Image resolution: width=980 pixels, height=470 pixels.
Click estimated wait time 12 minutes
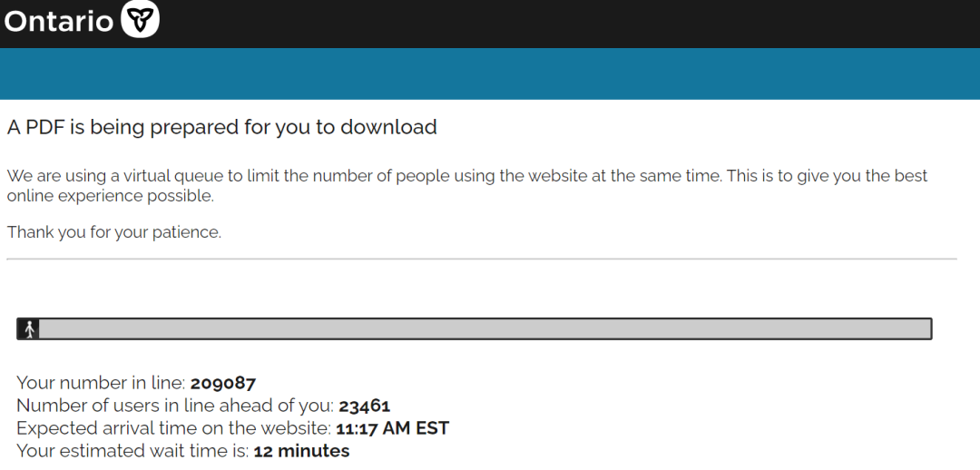(x=302, y=451)
